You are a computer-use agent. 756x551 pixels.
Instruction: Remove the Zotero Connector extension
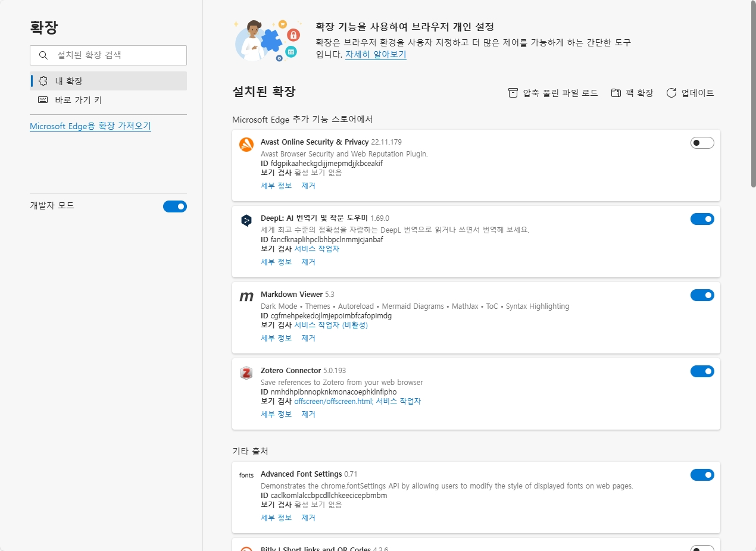(x=308, y=414)
